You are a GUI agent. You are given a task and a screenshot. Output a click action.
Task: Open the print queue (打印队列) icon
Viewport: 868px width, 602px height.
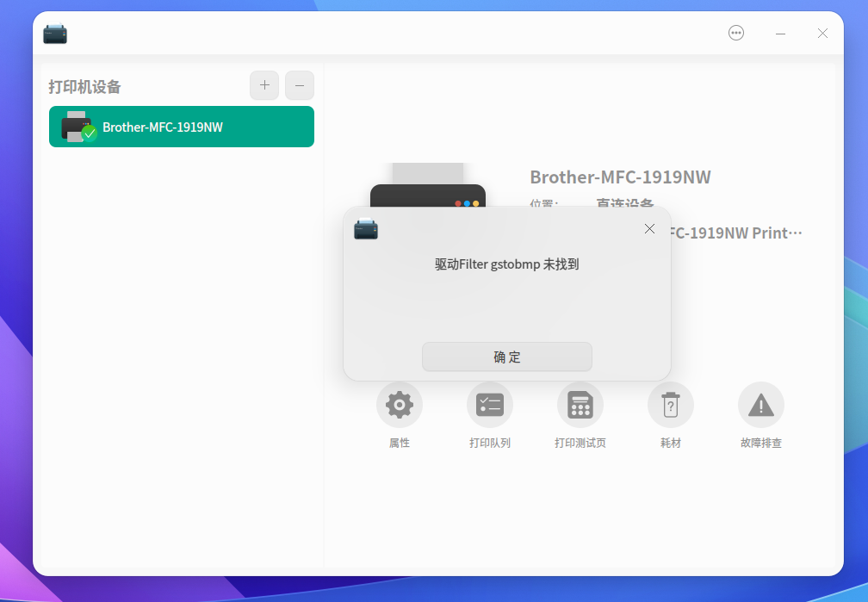click(x=489, y=404)
